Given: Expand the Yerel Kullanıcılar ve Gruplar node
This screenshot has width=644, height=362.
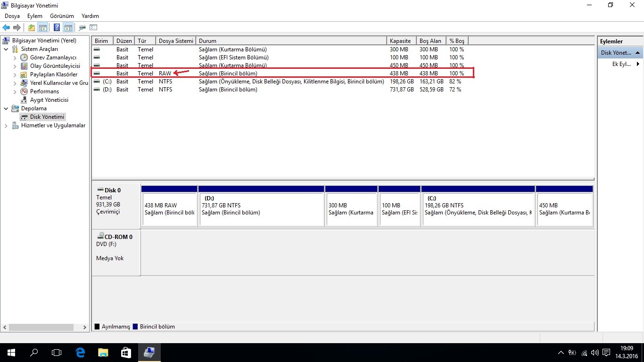Looking at the screenshot, I should (15, 83).
